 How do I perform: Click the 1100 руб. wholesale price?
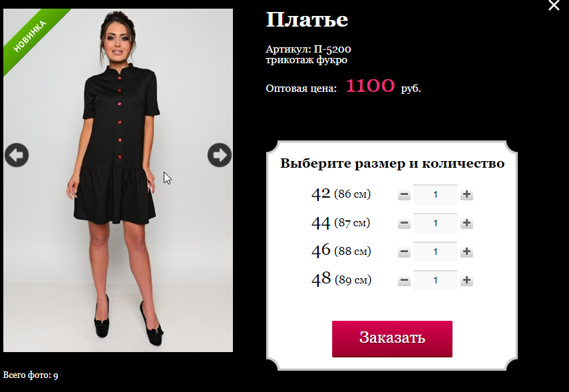click(383, 86)
